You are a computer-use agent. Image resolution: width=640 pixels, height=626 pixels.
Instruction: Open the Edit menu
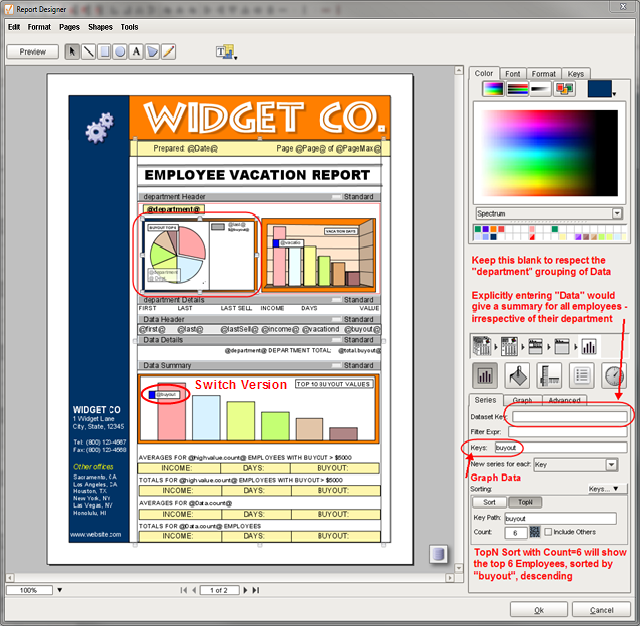pyautogui.click(x=14, y=27)
